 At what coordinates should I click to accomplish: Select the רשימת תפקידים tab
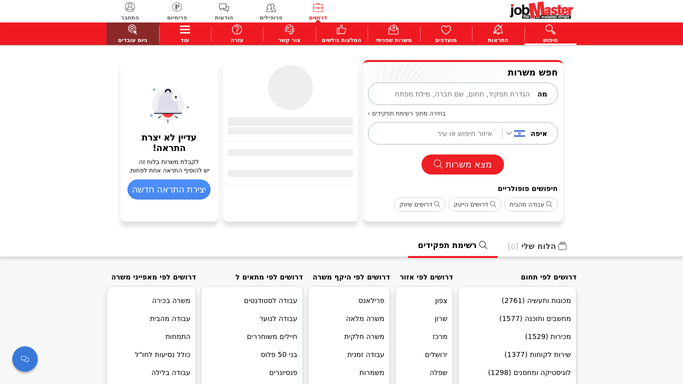click(453, 246)
